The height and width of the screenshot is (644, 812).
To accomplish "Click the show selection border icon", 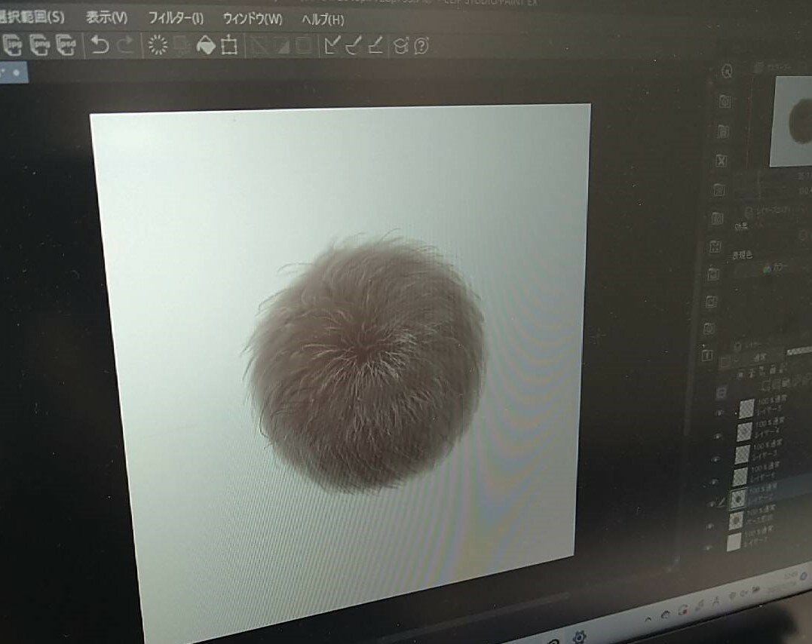I will point(304,46).
